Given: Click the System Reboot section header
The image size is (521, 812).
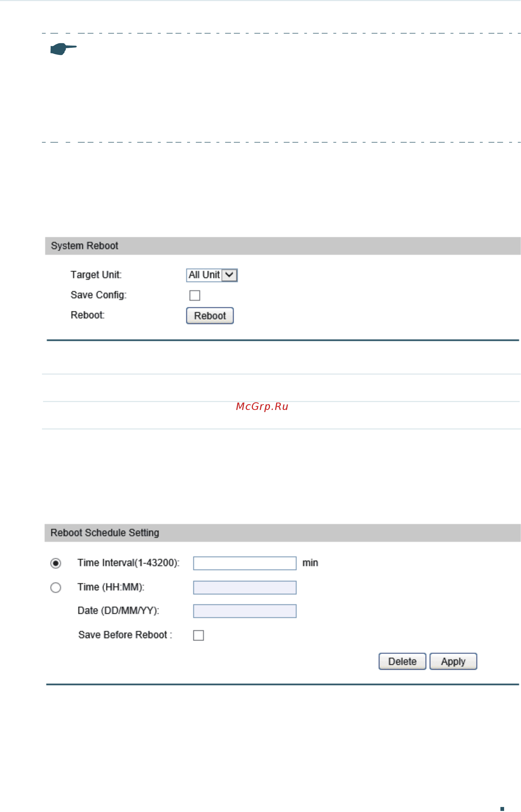Looking at the screenshot, I should tap(283, 246).
